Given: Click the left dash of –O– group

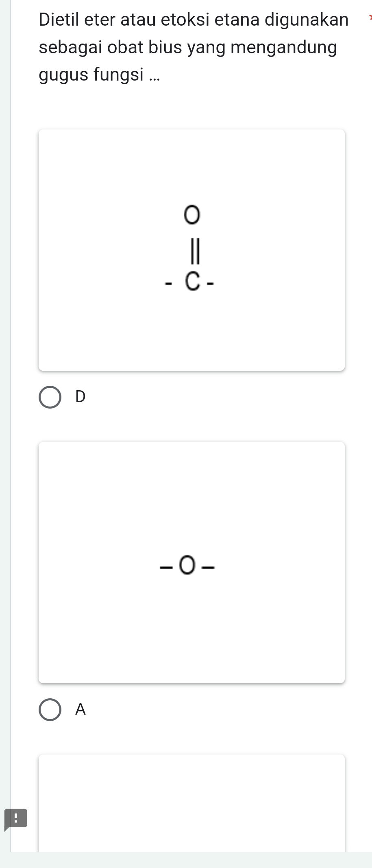Looking at the screenshot, I should (167, 567).
